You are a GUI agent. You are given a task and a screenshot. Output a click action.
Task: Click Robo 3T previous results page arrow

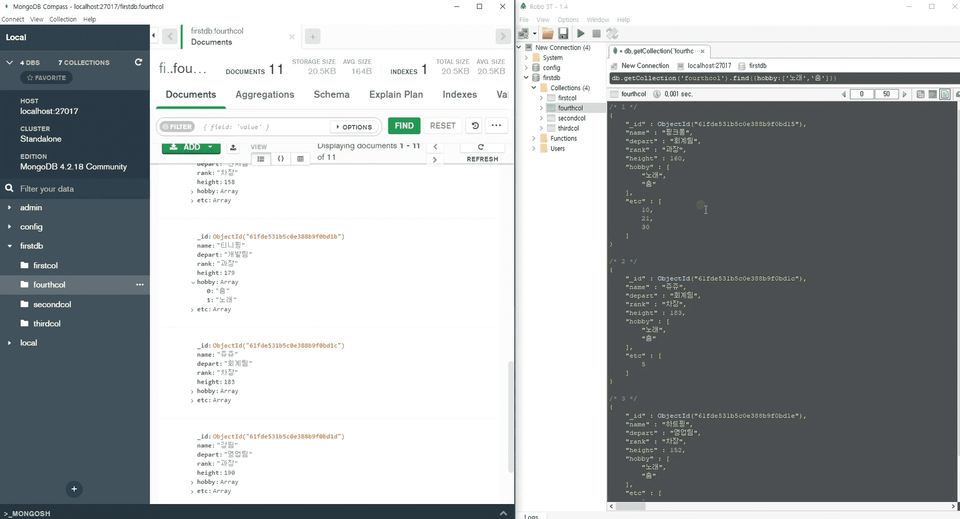coord(844,94)
